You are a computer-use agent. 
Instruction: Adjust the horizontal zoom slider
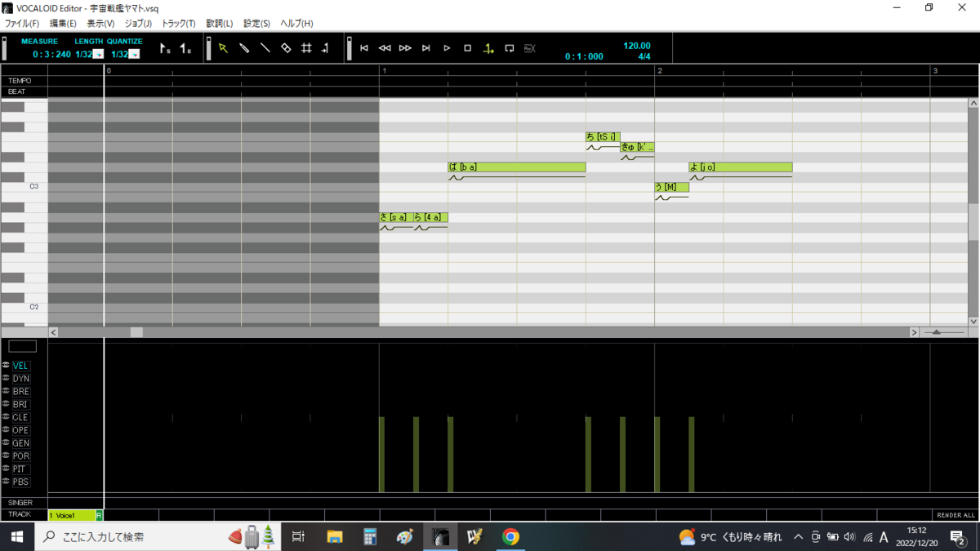point(937,332)
